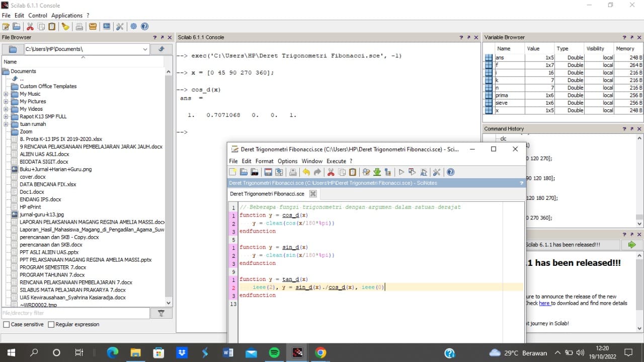The width and height of the screenshot is (644, 362).
Task: Cut selection in console toolbar
Action: (x=30, y=27)
